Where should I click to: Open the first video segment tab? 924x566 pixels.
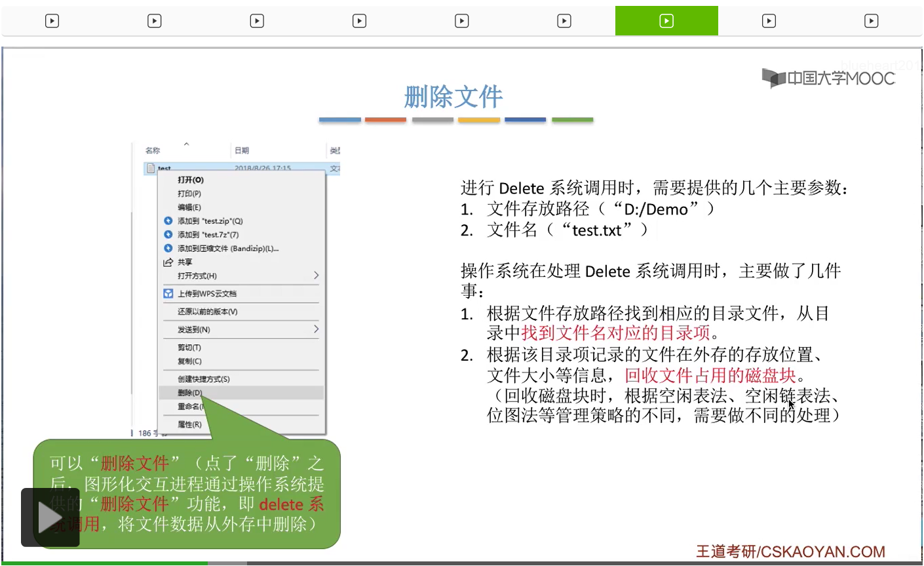52,21
